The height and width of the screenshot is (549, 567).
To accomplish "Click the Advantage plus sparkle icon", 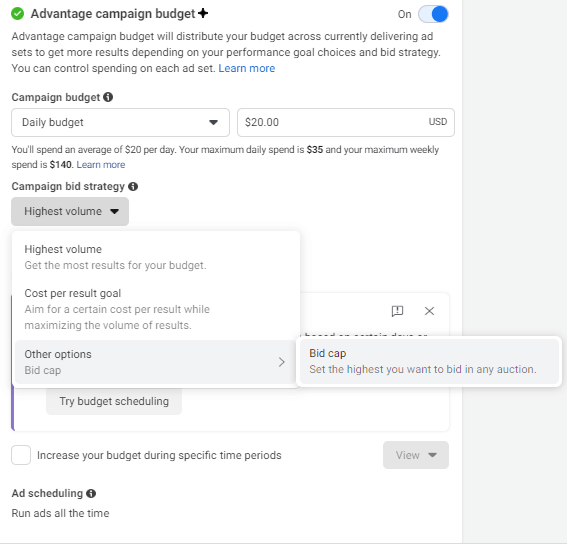I will [x=203, y=13].
